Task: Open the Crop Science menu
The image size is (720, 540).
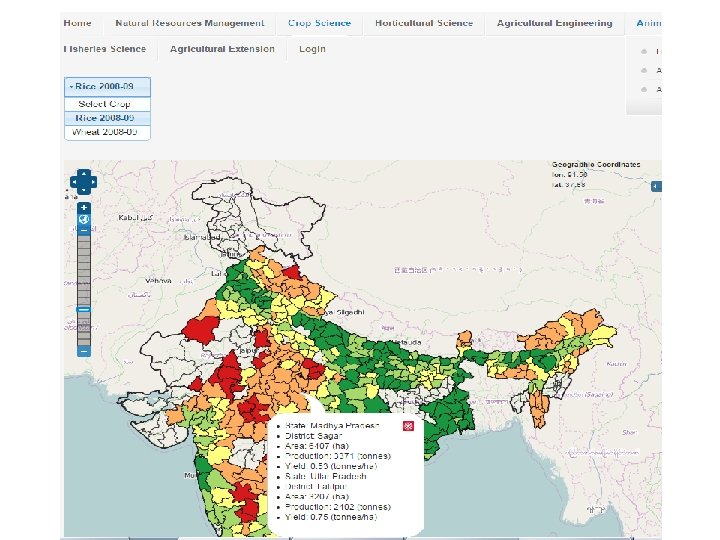Action: 320,23
